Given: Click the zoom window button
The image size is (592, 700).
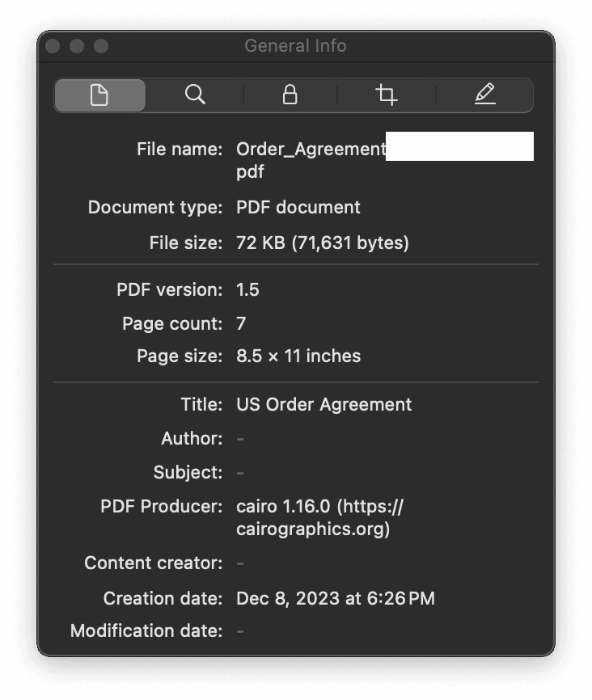Looking at the screenshot, I should coord(101,46).
